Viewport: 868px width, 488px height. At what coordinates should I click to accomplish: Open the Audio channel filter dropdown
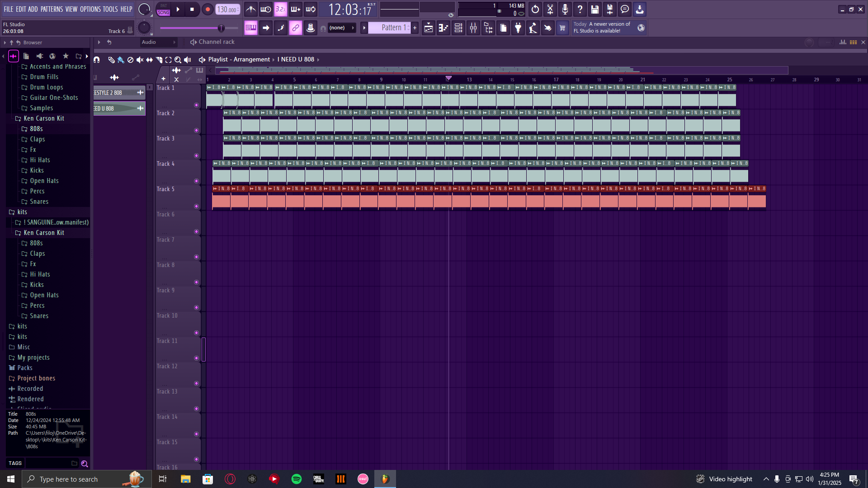[x=158, y=42]
